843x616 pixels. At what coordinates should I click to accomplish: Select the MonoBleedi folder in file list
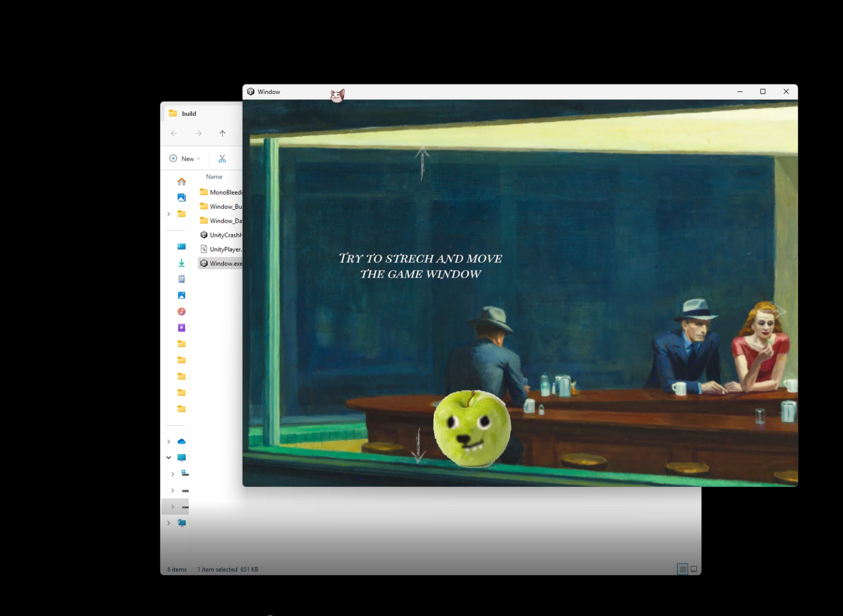(x=221, y=192)
